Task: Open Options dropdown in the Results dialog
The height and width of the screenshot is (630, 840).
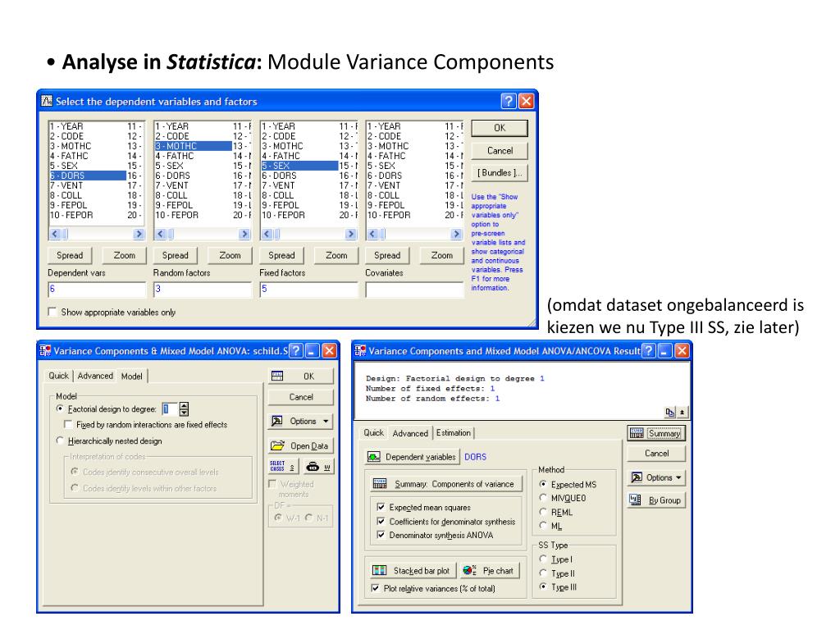Action: [656, 477]
